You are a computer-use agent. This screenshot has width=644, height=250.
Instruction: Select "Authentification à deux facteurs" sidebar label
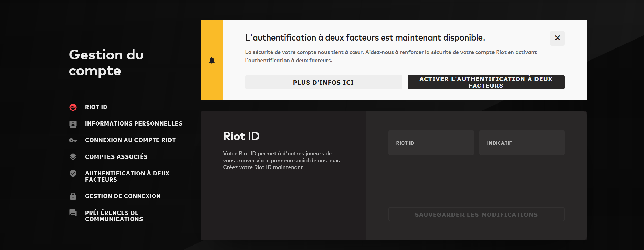[x=127, y=176]
